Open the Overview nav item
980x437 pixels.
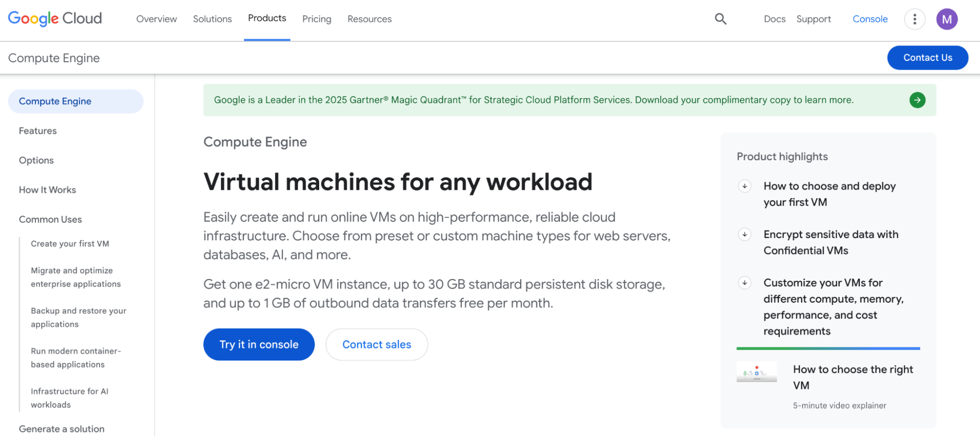tap(156, 19)
